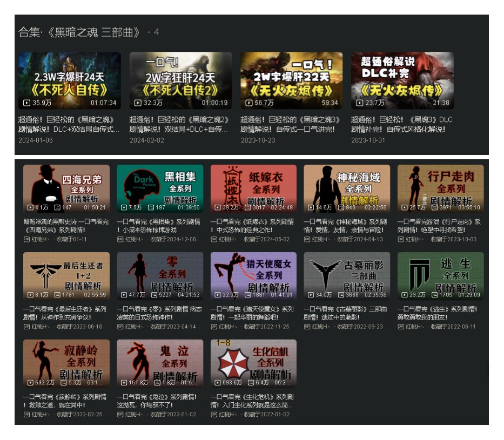Click danmaku icon beside 3017 on 纸嫁衣
The image size is (504, 440).
point(248,207)
